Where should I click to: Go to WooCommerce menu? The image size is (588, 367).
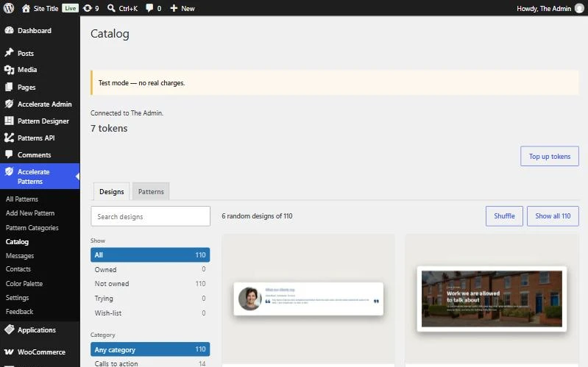click(x=41, y=352)
